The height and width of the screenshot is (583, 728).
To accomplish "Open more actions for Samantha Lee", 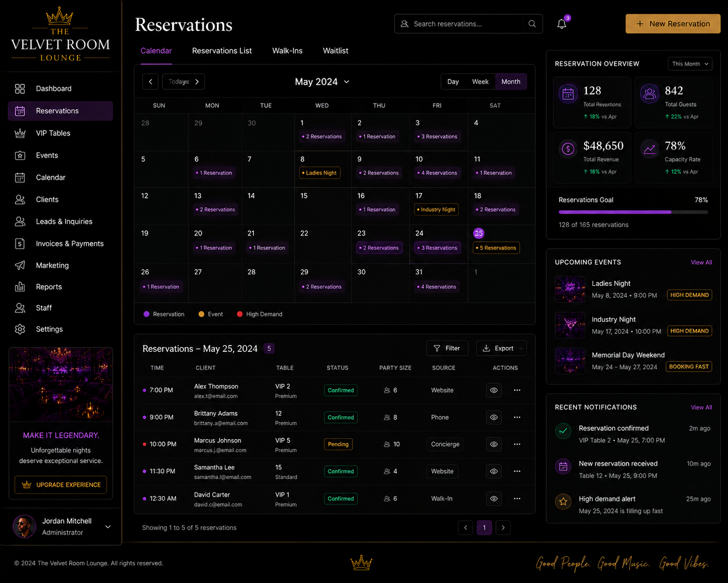I will [x=517, y=471].
